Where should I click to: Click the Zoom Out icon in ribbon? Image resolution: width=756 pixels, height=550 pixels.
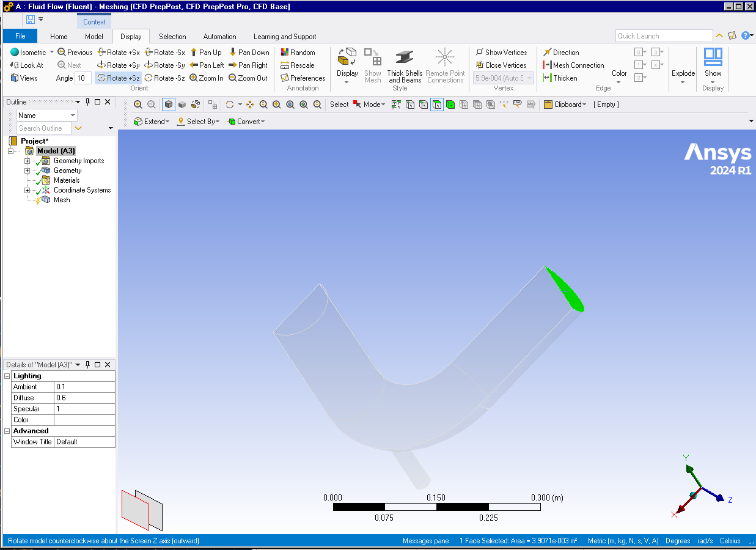pyautogui.click(x=233, y=78)
